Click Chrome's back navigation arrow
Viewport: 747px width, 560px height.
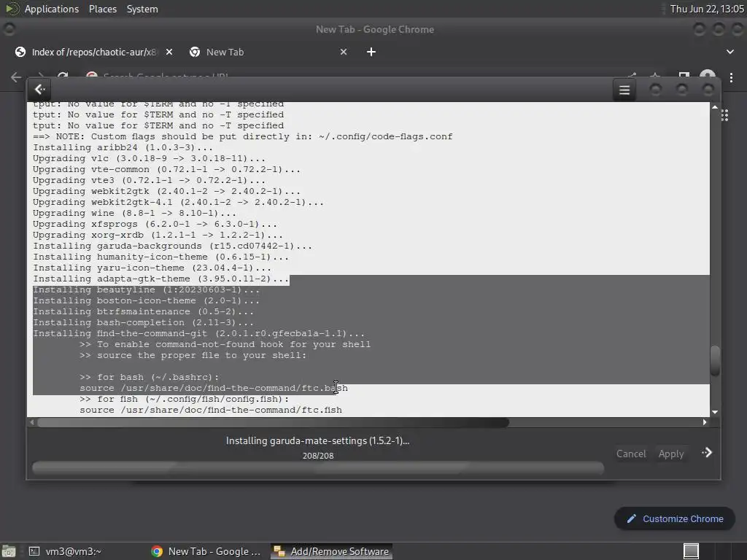tap(16, 77)
